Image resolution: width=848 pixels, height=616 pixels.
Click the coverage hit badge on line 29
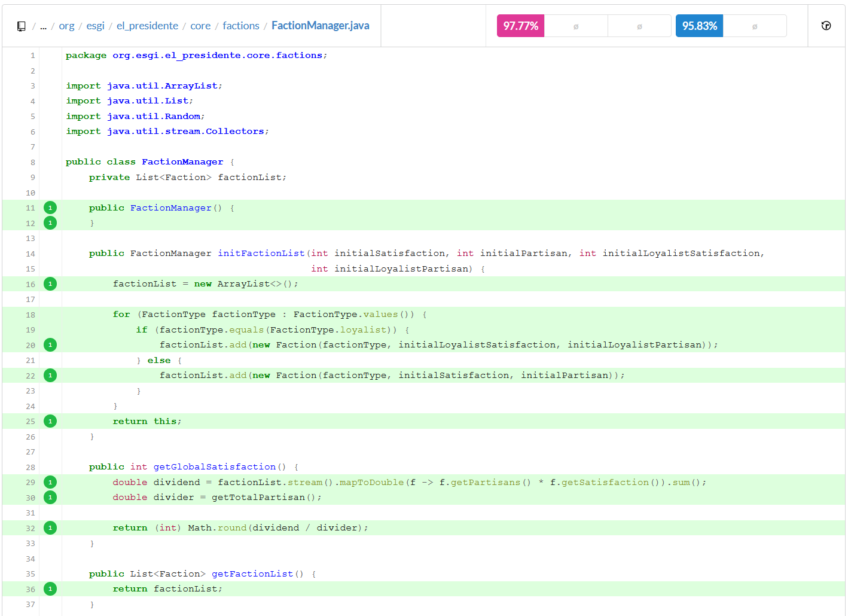point(50,482)
